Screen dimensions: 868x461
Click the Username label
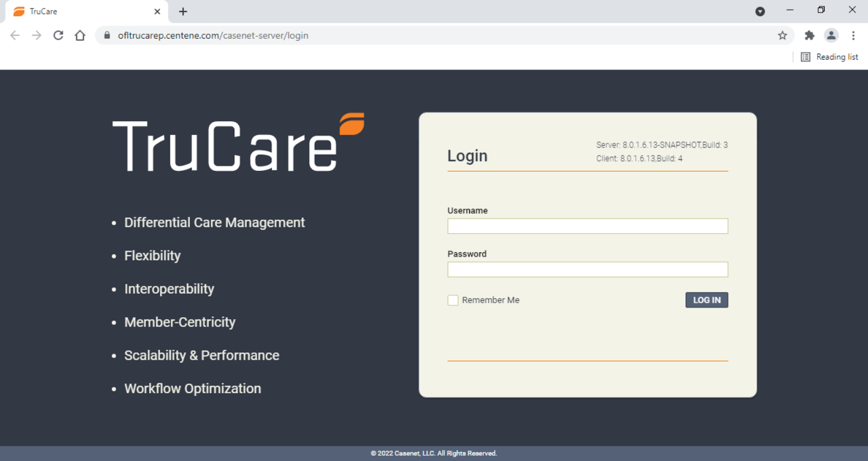tap(468, 210)
